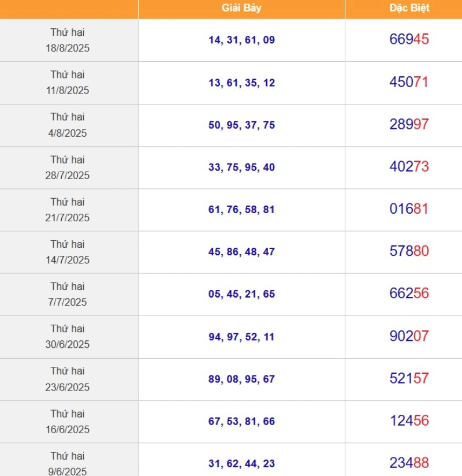462x476 pixels.
Task: Click Giải Bảy numbers 67, 53, 81, 66
Action: pyautogui.click(x=241, y=421)
